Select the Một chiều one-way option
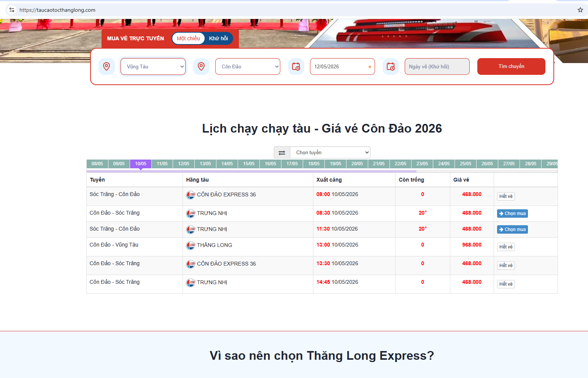Screen dimensions: 588x378 188,38
